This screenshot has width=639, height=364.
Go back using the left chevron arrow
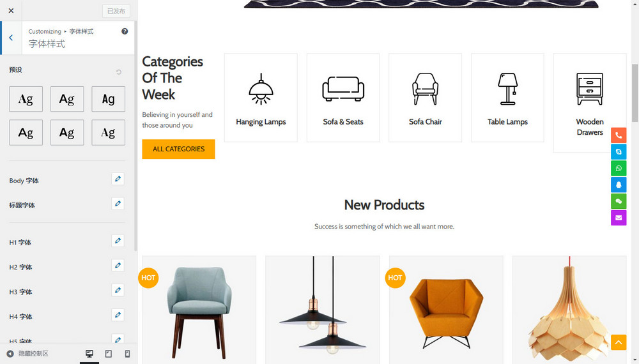11,38
